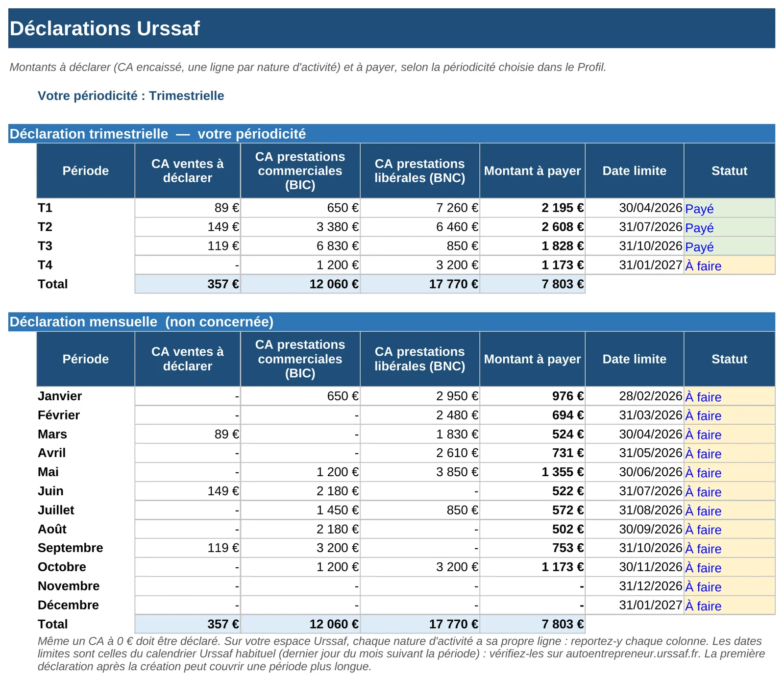Select the T4 'À faire' status cell
This screenshot has width=784, height=681.
tap(729, 266)
